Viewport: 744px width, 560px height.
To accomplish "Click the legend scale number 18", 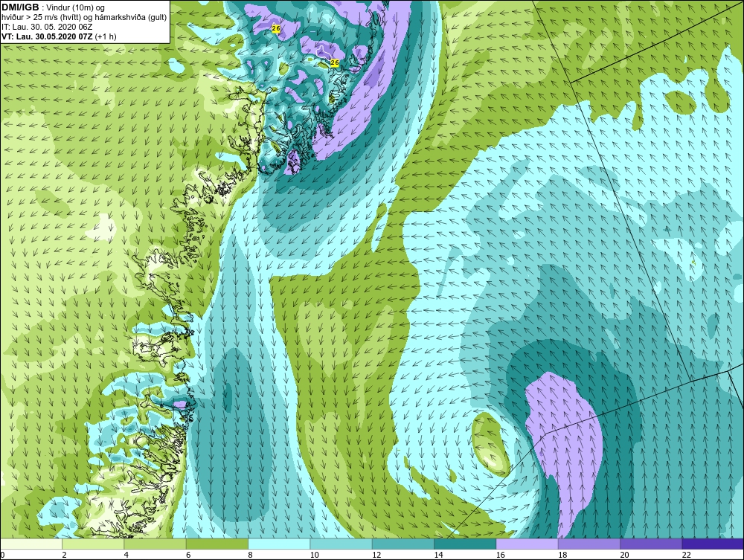I will [x=562, y=555].
